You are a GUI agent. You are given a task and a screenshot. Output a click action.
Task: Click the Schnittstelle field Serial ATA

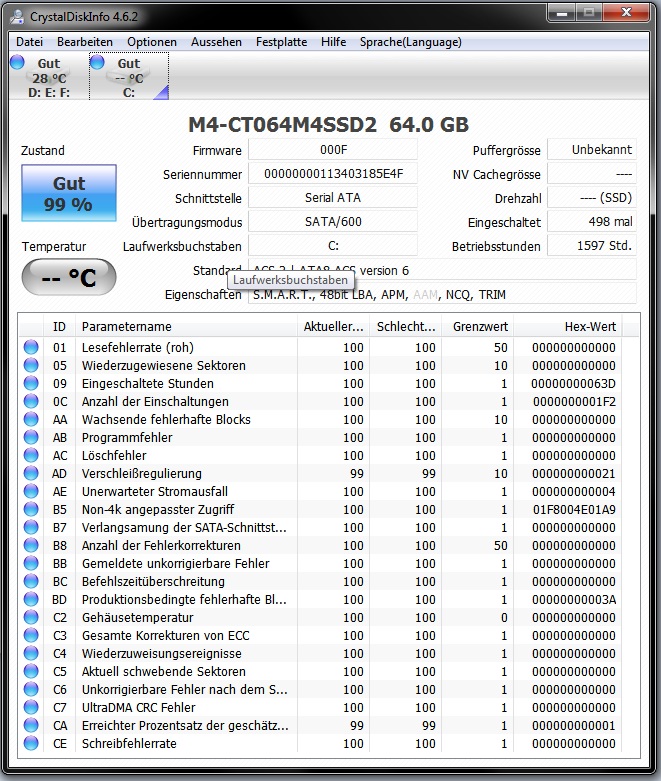(333, 198)
